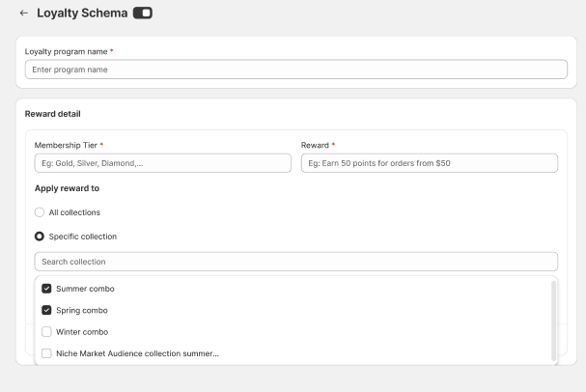Click the Summer combo option text

[x=85, y=289]
